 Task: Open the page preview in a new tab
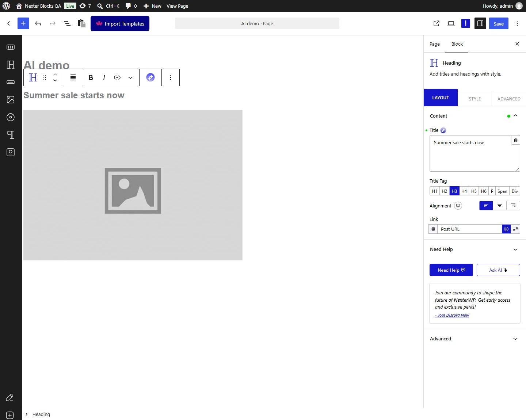click(437, 23)
